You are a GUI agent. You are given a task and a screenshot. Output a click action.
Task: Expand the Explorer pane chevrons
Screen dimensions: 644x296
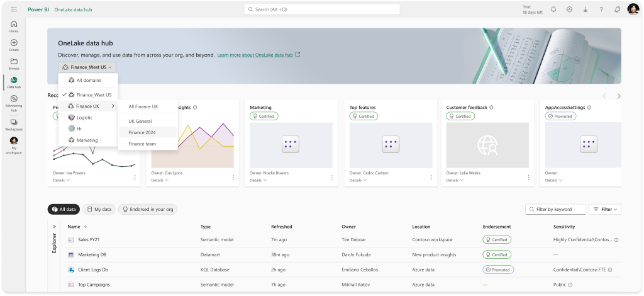click(x=54, y=227)
